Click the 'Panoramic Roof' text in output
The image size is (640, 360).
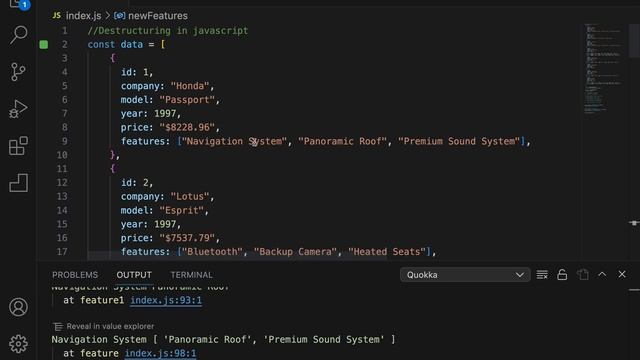(208, 340)
